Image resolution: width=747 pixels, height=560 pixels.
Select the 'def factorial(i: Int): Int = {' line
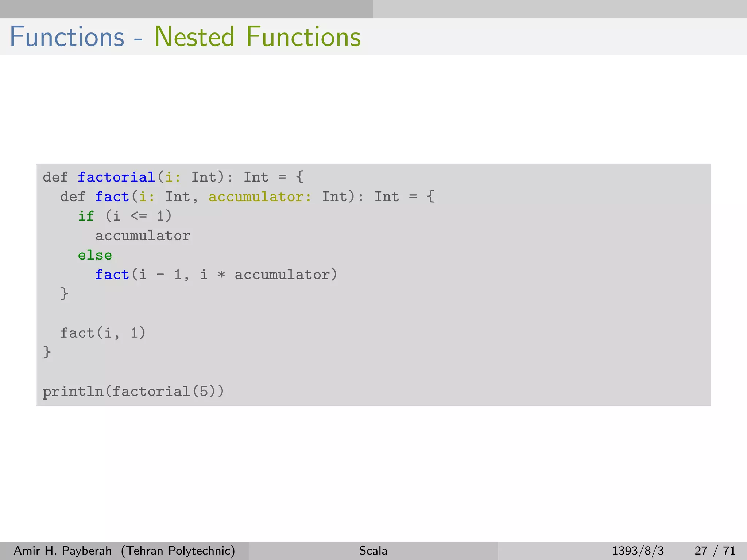(173, 177)
